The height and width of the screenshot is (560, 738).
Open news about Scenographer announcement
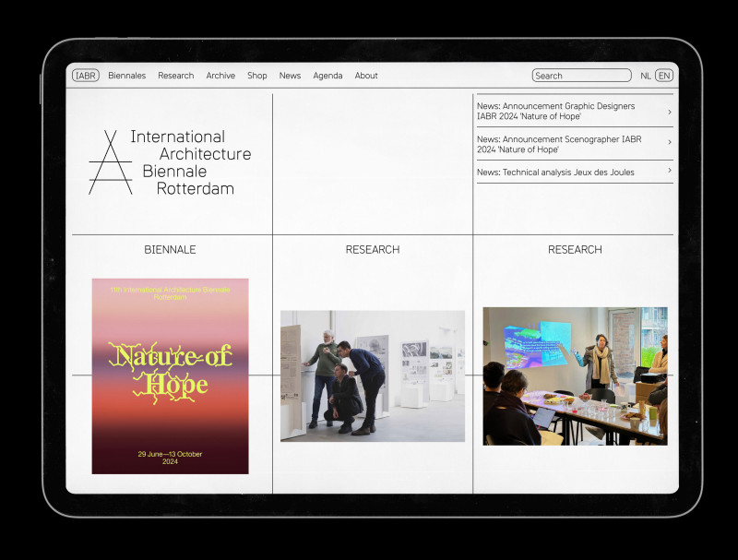[x=575, y=144]
